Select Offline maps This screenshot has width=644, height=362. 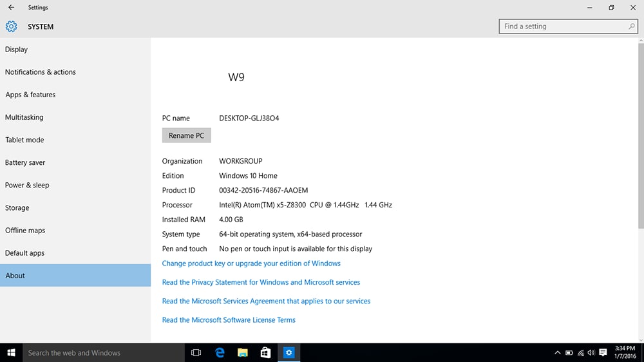pos(75,230)
